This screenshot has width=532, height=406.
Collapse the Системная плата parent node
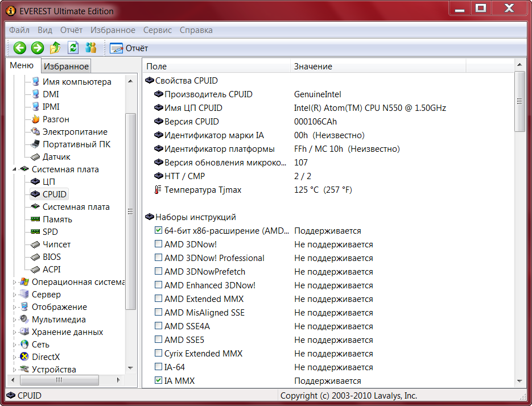tap(14, 169)
